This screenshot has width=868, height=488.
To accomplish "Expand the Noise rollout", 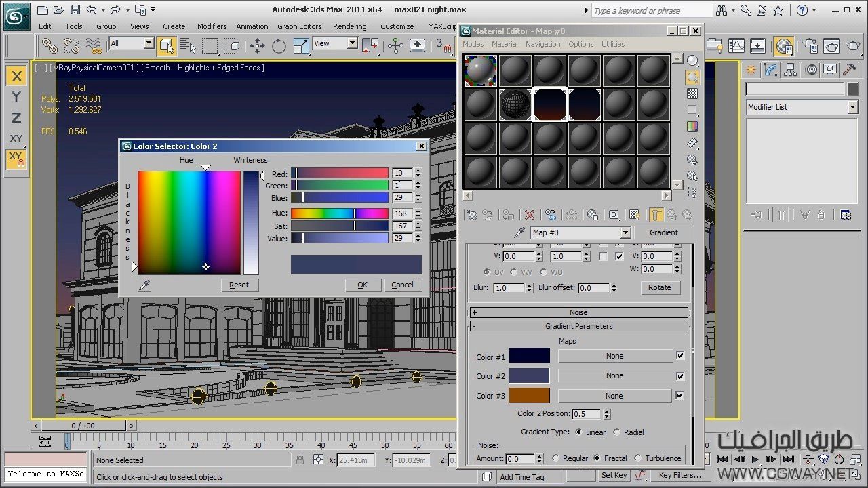I will click(x=578, y=312).
